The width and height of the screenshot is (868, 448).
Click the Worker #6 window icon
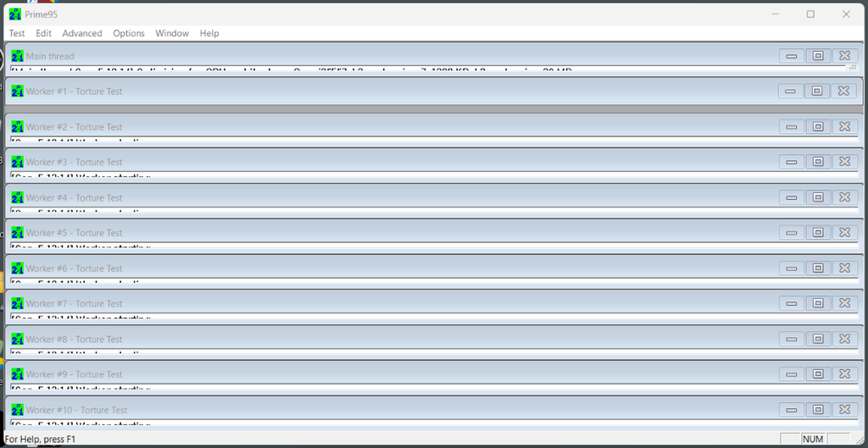[17, 268]
